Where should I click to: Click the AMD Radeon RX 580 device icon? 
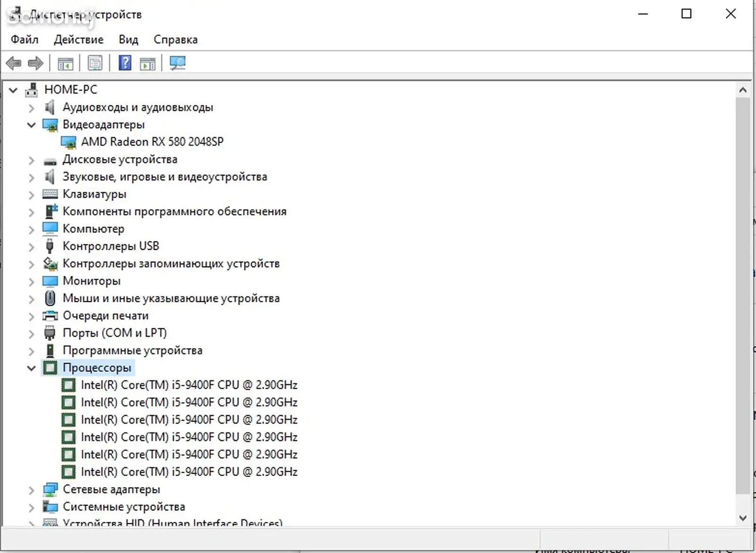point(69,142)
